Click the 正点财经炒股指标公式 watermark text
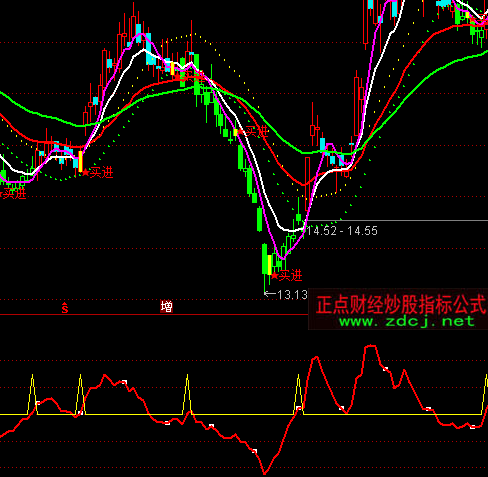488x477 pixels. coord(401,304)
